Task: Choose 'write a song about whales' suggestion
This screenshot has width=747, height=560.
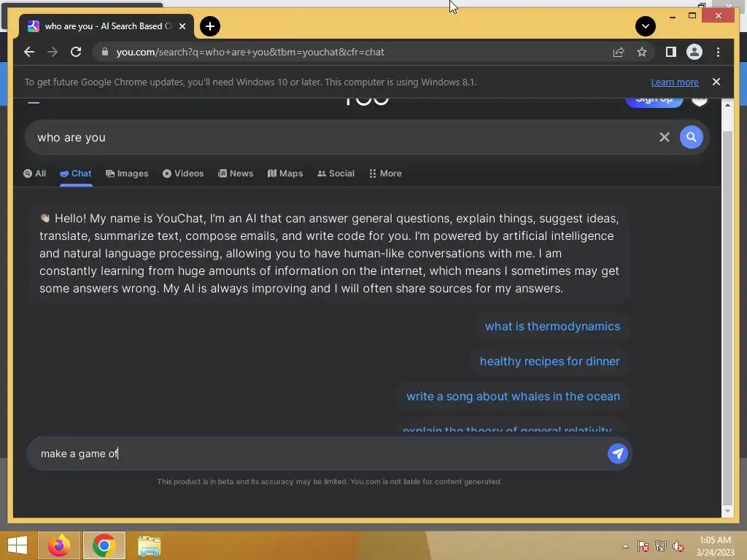Action: 513,396
